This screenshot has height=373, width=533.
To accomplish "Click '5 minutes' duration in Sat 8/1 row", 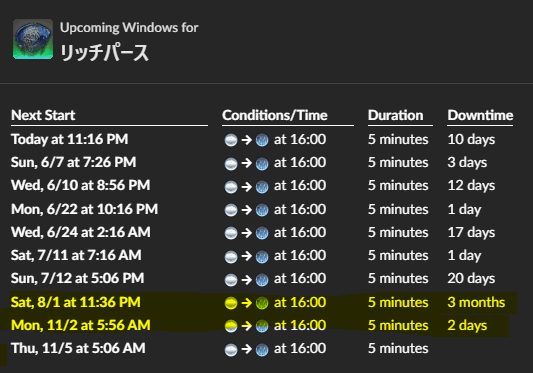I will (x=398, y=302).
